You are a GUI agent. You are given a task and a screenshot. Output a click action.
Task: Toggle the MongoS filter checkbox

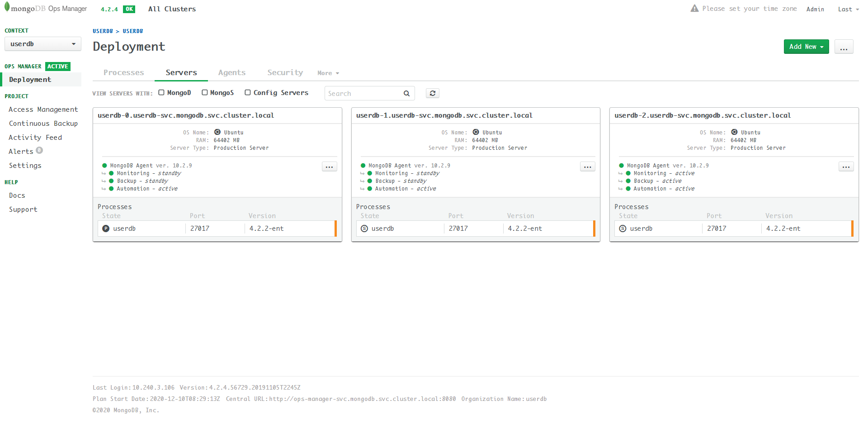(x=205, y=92)
